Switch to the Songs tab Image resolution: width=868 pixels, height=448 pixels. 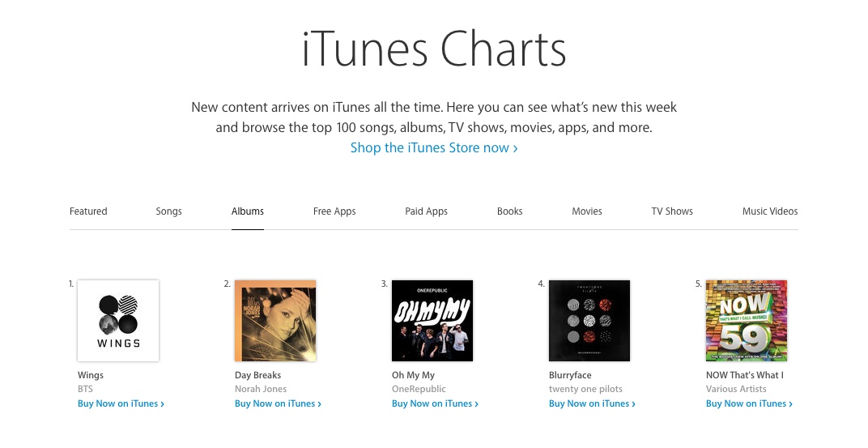[x=169, y=211]
